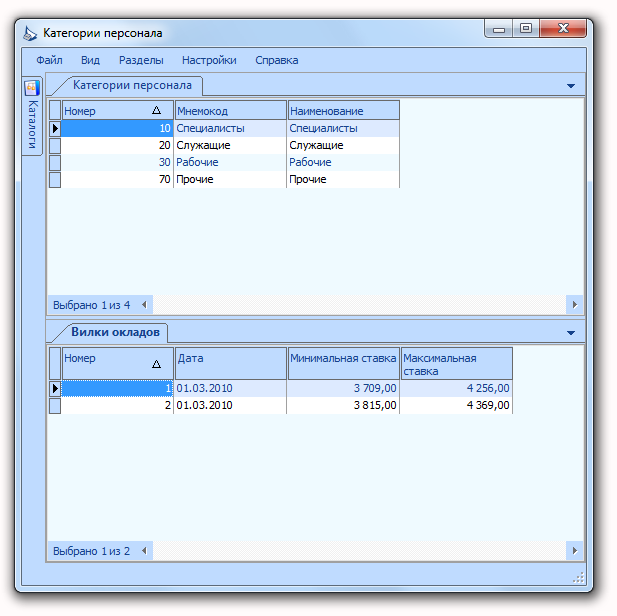Click maximum rate 4 256,00
Viewport: 617px width, 616px height.
[456, 388]
